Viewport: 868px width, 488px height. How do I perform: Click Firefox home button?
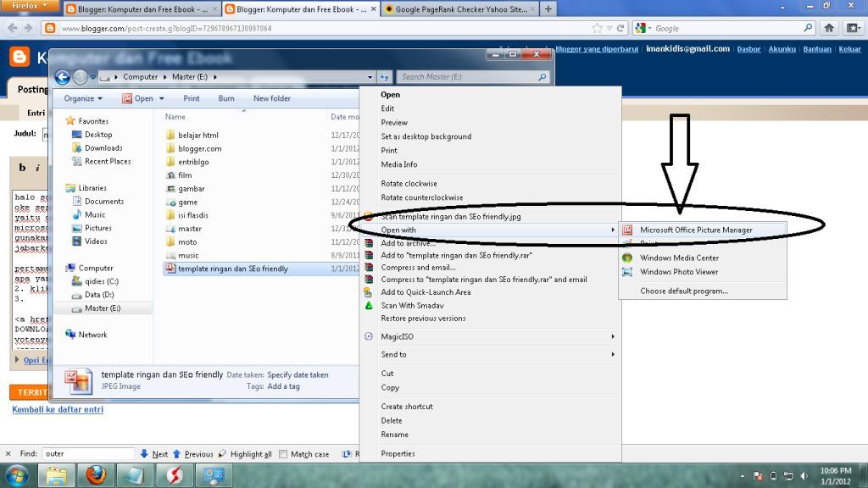tap(829, 28)
